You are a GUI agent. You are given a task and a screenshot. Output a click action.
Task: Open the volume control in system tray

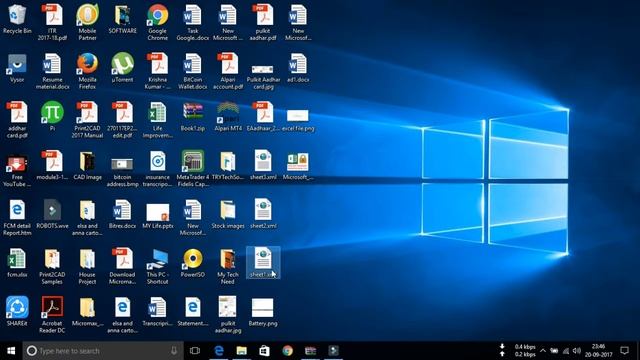[576, 351]
